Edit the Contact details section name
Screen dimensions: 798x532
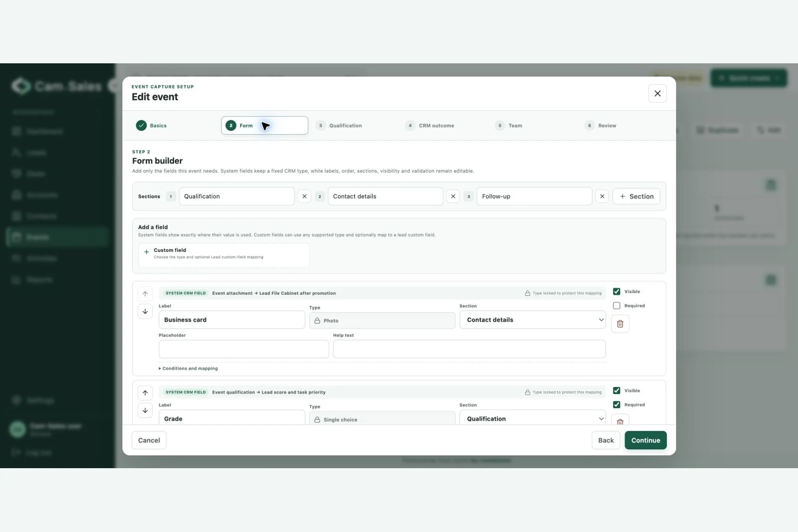click(x=386, y=196)
